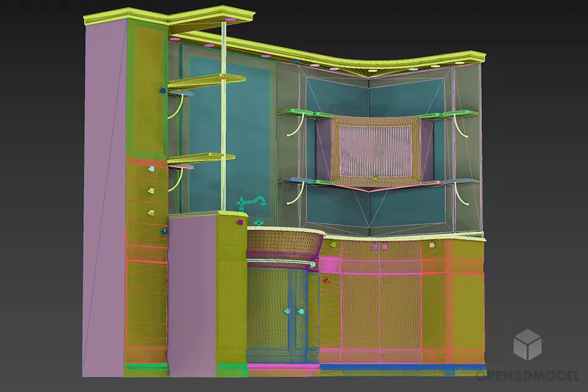Select the tall pink side panel on the left
This screenshot has width=588, height=392.
(103, 196)
